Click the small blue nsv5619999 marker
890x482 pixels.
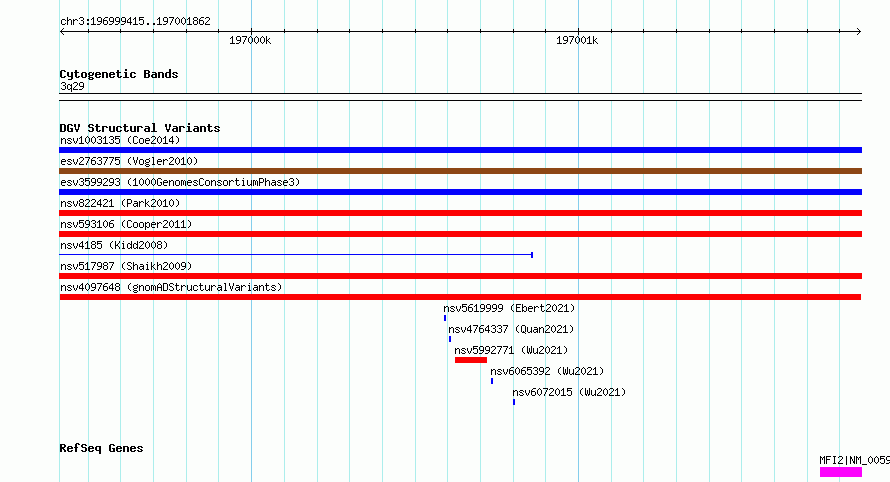tap(445, 318)
